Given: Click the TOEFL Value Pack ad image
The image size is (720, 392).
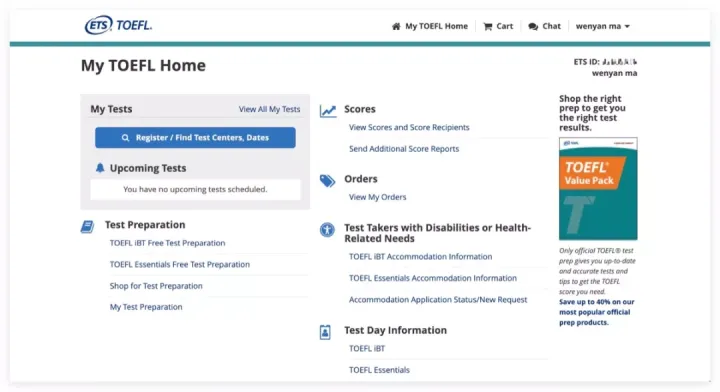Looking at the screenshot, I should pos(598,189).
